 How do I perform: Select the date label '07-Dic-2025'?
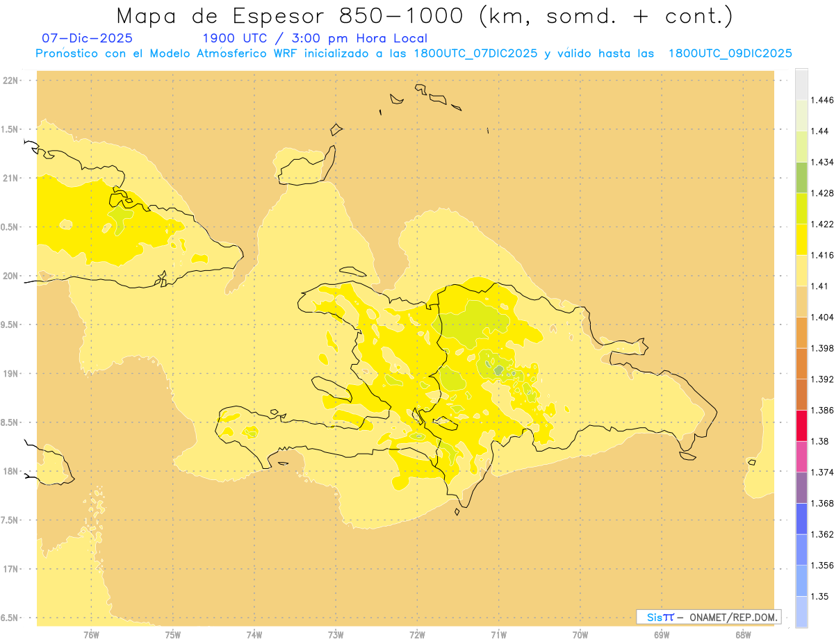88,38
